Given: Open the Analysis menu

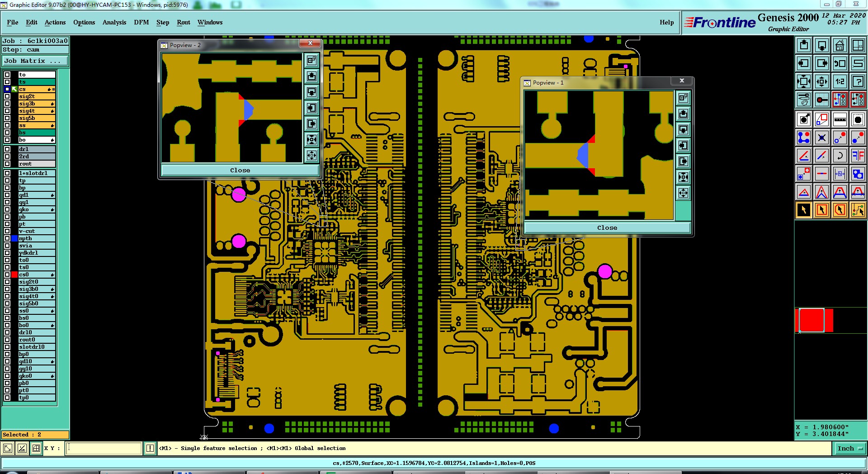Looking at the screenshot, I should [x=114, y=22].
